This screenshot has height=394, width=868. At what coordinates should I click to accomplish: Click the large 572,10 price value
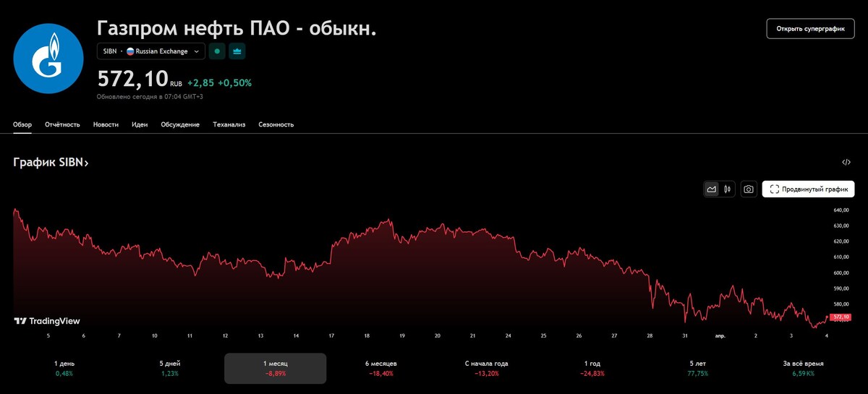point(132,77)
